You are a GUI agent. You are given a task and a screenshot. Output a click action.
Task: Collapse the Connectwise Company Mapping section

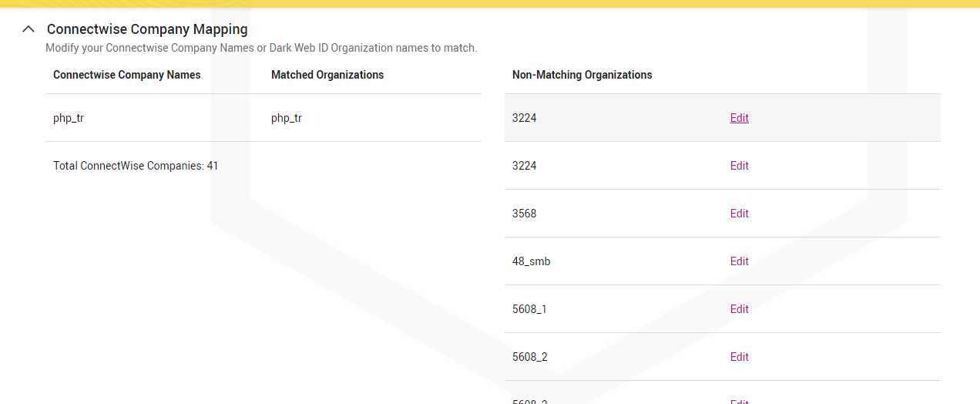point(29,29)
